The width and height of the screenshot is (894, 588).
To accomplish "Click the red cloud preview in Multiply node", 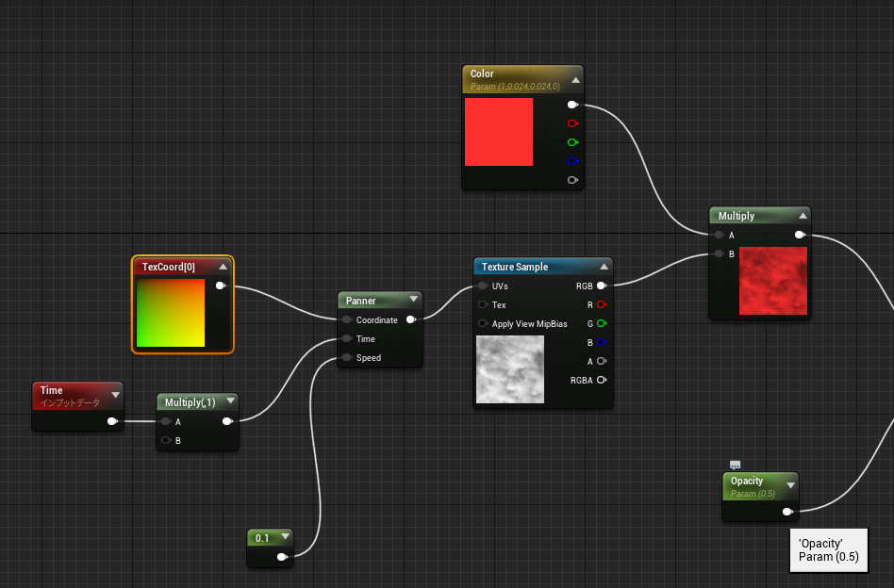I will [x=773, y=281].
